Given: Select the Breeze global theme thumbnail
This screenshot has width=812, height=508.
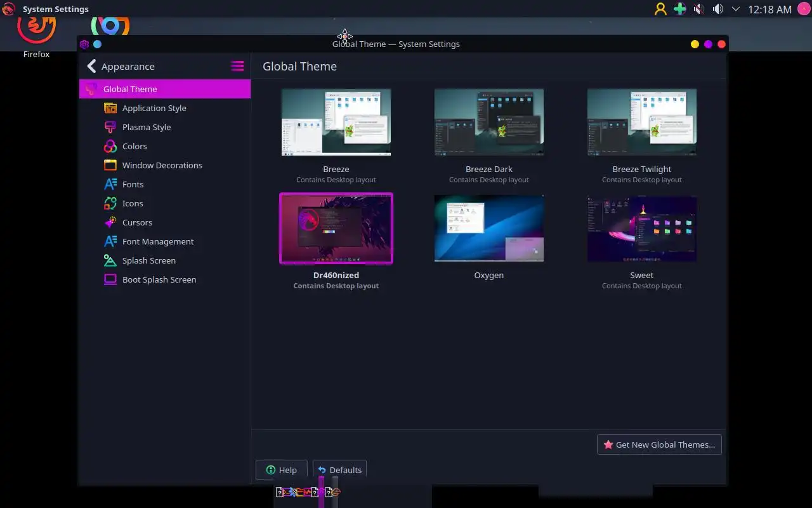Looking at the screenshot, I should pyautogui.click(x=336, y=122).
